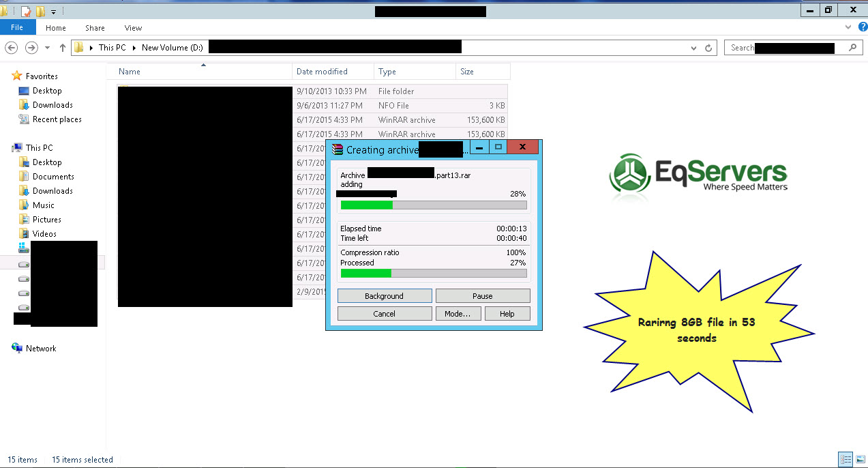Refresh the current folder view

click(x=708, y=48)
